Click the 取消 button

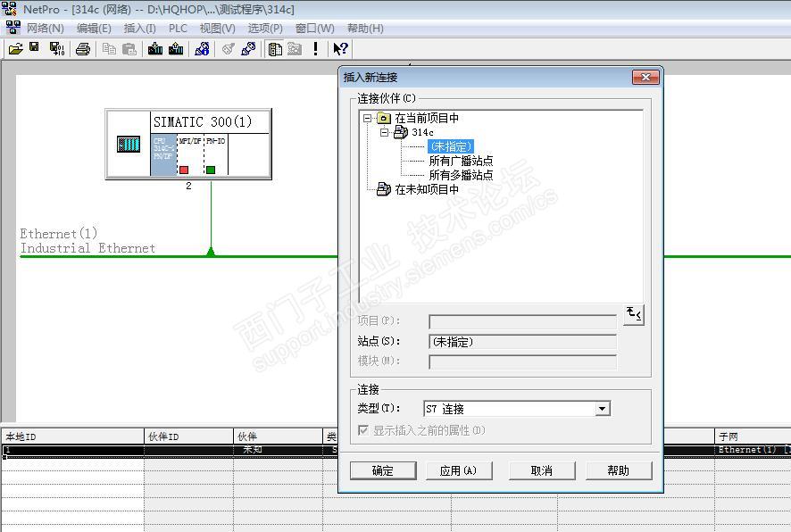coord(542,470)
